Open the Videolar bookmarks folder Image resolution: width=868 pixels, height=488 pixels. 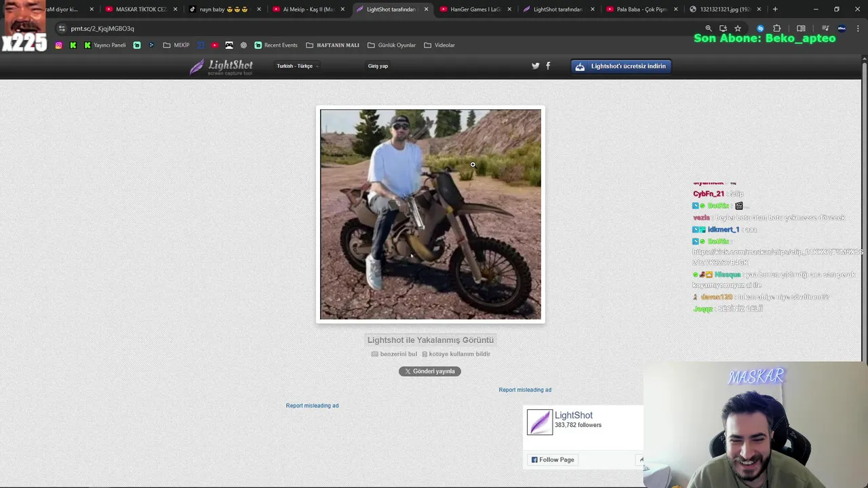click(x=439, y=45)
